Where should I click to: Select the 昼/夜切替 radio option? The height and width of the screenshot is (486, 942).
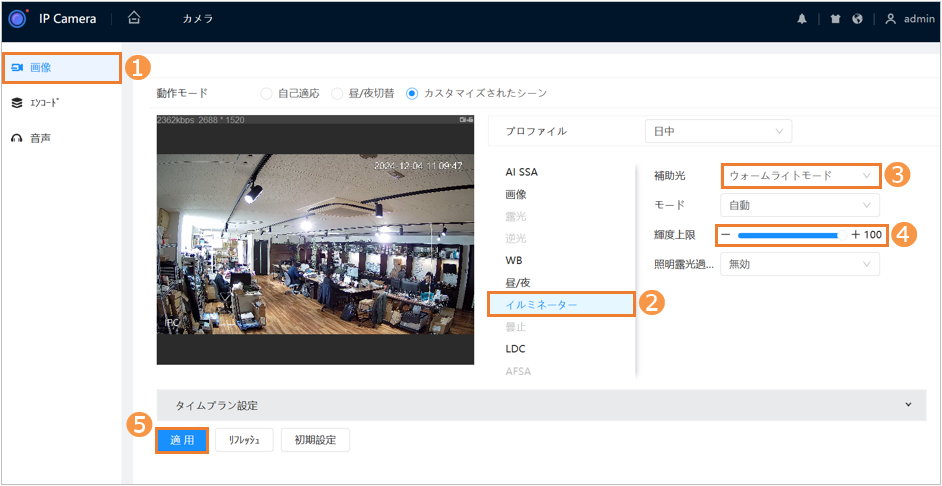(x=337, y=93)
